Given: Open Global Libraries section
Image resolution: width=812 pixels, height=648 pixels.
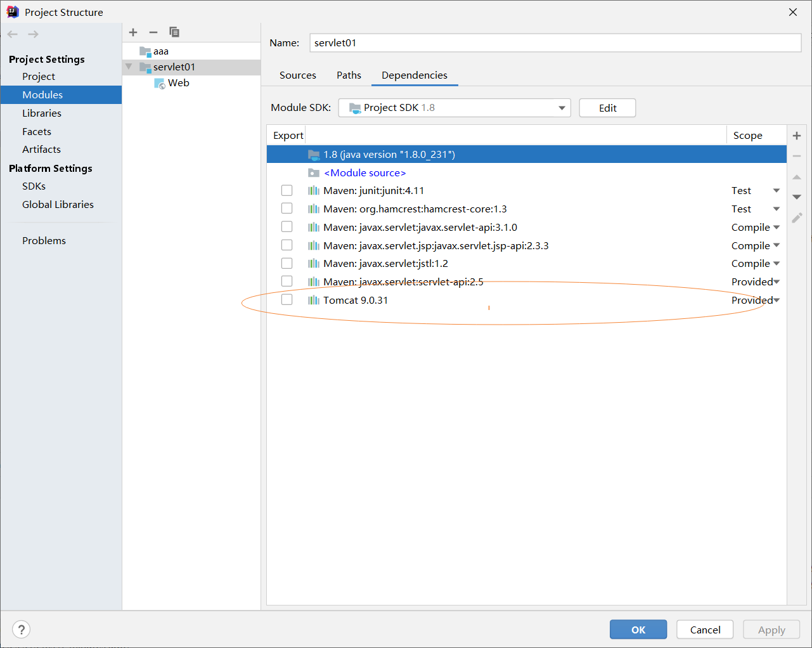Looking at the screenshot, I should (58, 205).
